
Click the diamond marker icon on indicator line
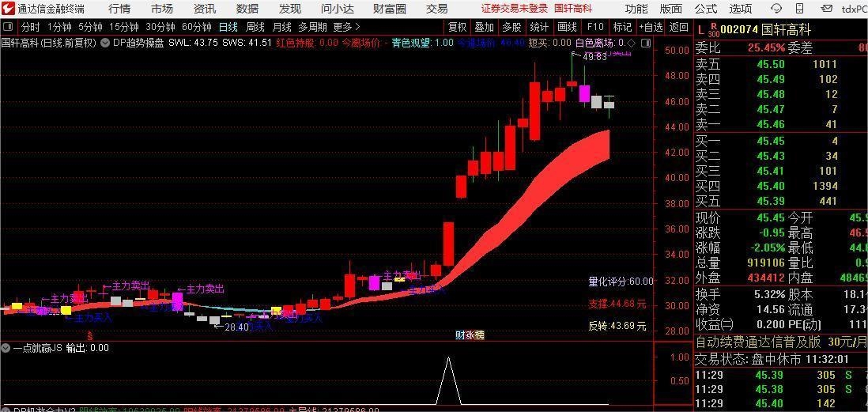pyautogui.click(x=631, y=43)
